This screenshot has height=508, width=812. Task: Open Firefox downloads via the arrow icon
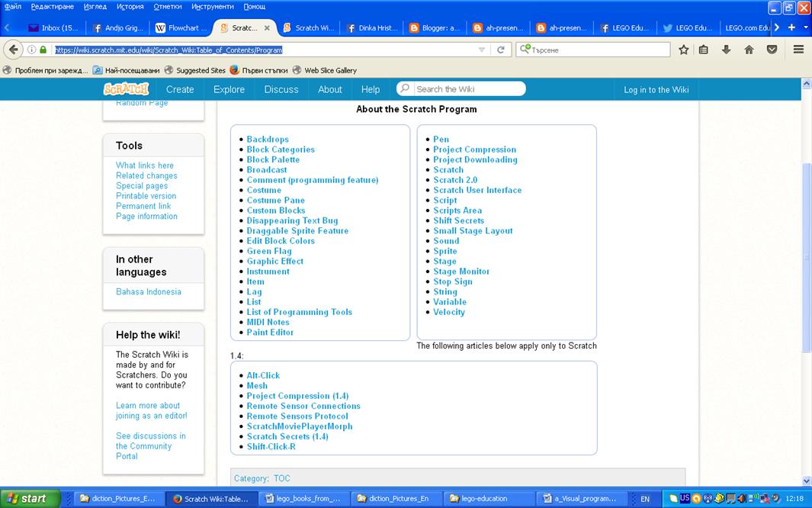(x=726, y=49)
